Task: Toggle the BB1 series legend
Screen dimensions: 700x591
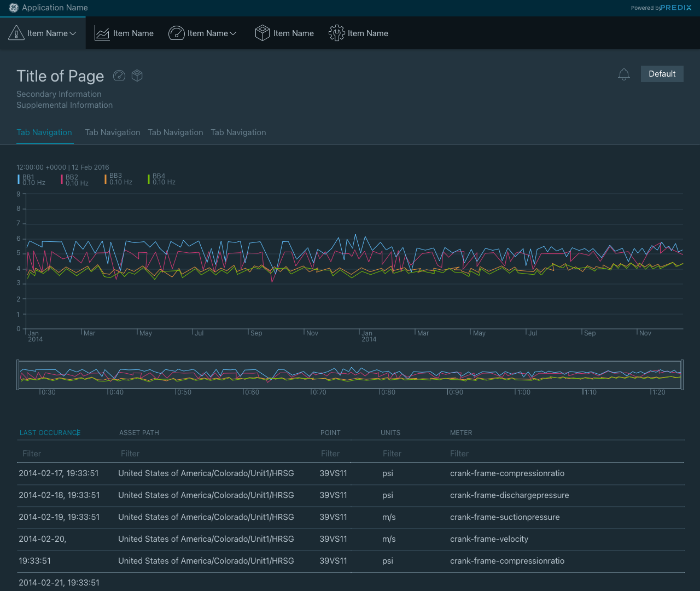Action: (31, 179)
